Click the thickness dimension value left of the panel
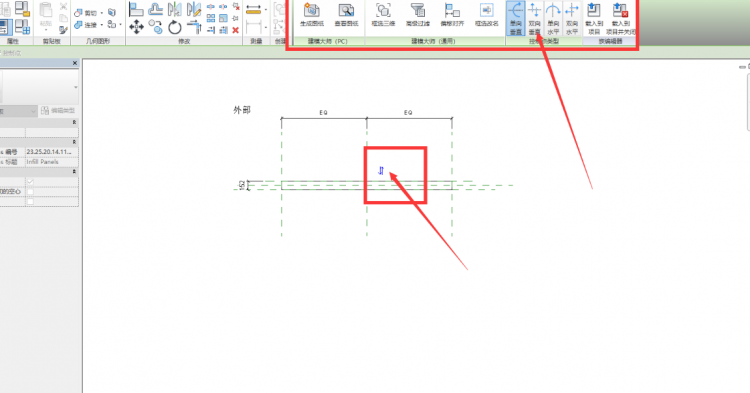750x393 pixels. pyautogui.click(x=242, y=185)
